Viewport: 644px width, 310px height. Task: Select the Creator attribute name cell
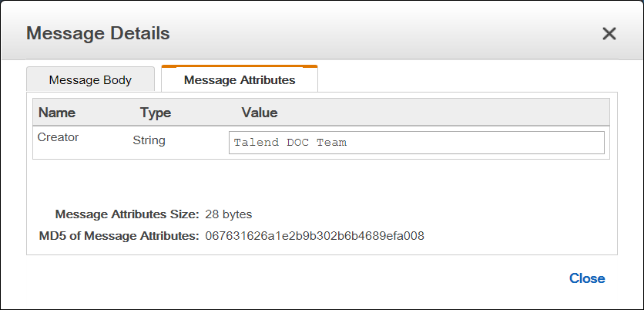pyautogui.click(x=59, y=137)
